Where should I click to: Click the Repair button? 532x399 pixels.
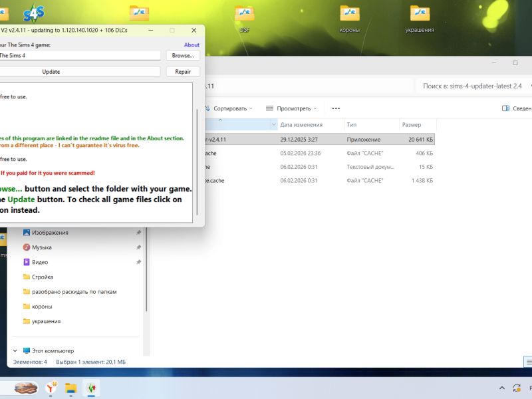(x=183, y=72)
